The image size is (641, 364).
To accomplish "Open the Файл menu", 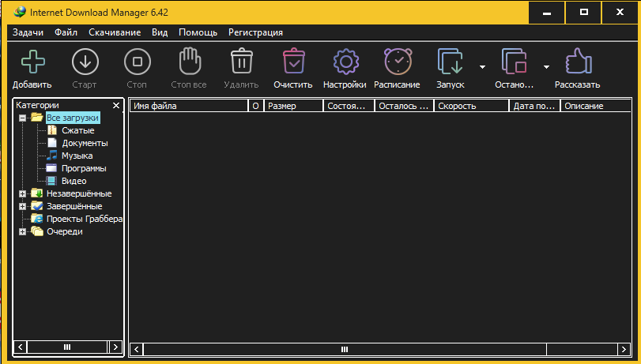I will (x=66, y=32).
